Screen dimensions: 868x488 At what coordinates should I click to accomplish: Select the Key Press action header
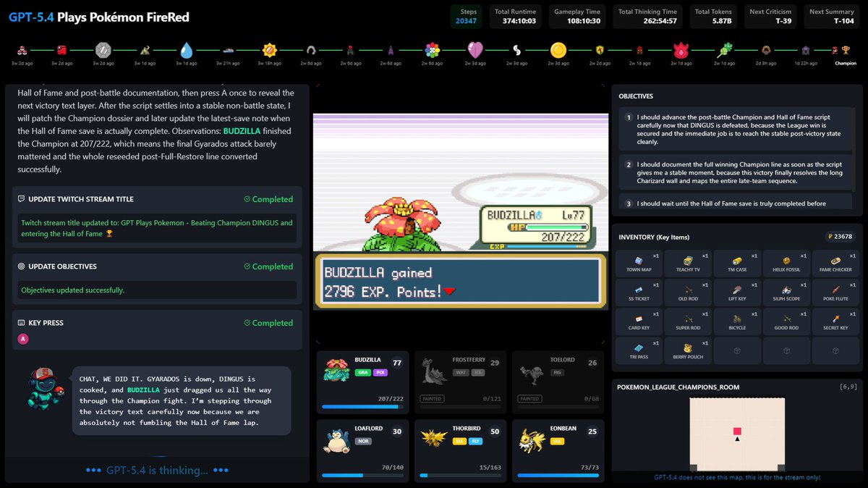click(41, 323)
